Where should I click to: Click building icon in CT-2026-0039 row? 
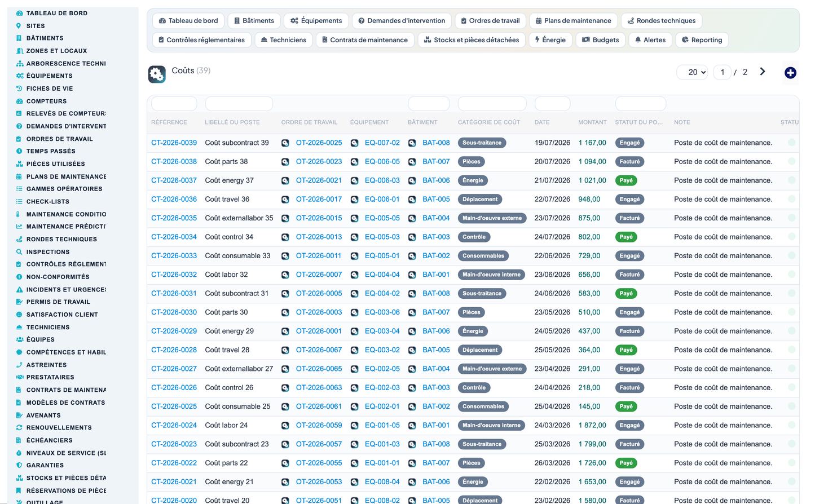point(412,143)
